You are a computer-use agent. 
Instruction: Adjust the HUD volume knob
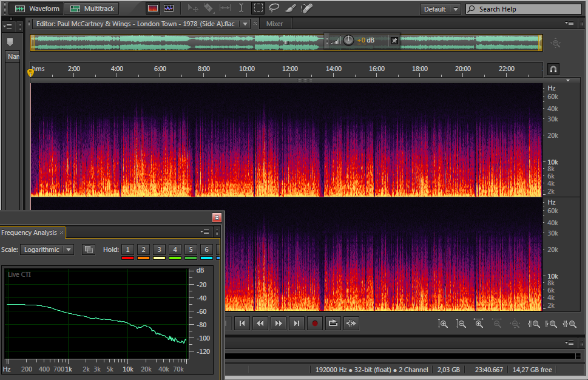click(348, 40)
